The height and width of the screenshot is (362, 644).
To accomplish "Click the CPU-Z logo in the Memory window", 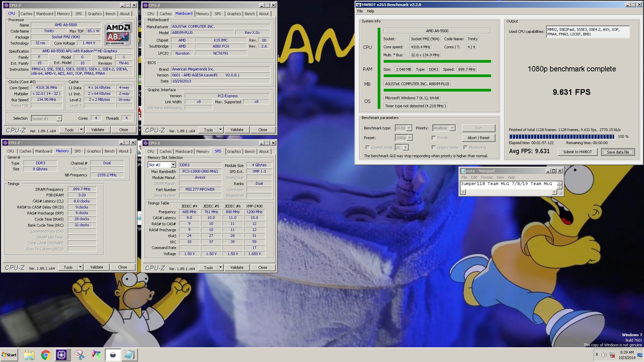I will pyautogui.click(x=15, y=267).
